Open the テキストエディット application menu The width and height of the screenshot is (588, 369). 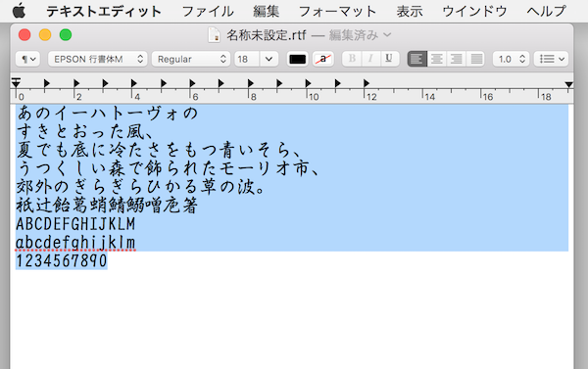point(104,11)
